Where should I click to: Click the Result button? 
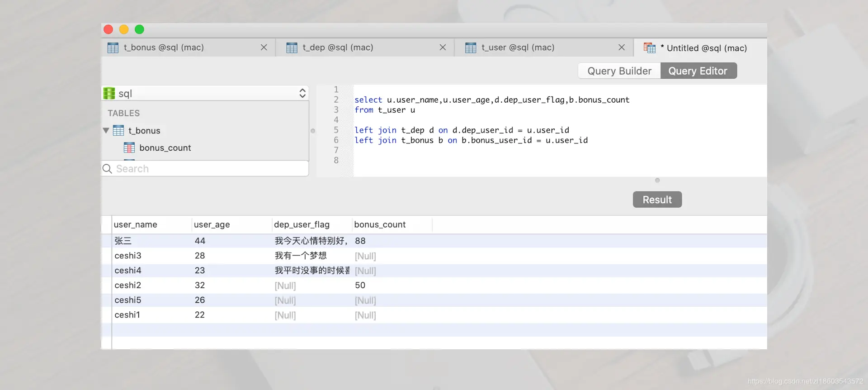(x=657, y=200)
